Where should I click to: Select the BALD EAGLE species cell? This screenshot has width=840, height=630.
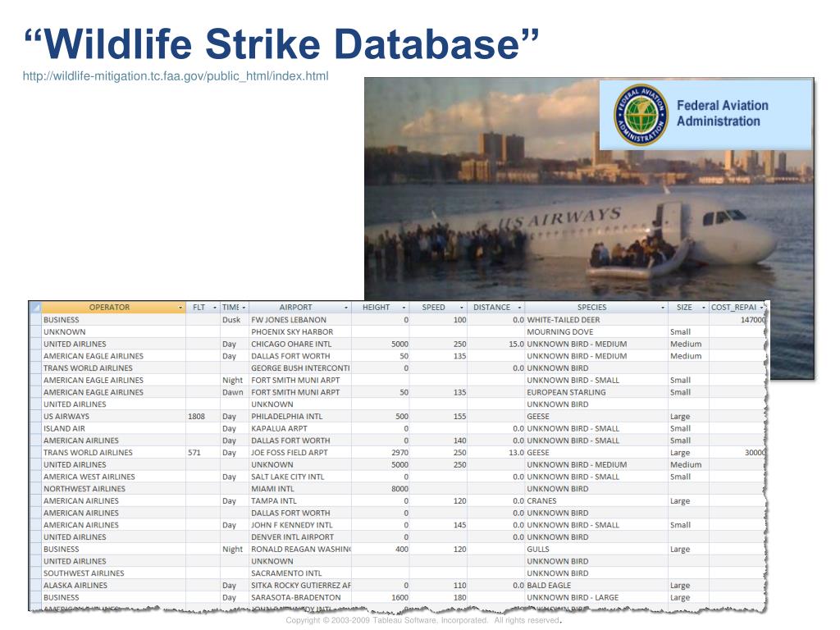point(596,586)
